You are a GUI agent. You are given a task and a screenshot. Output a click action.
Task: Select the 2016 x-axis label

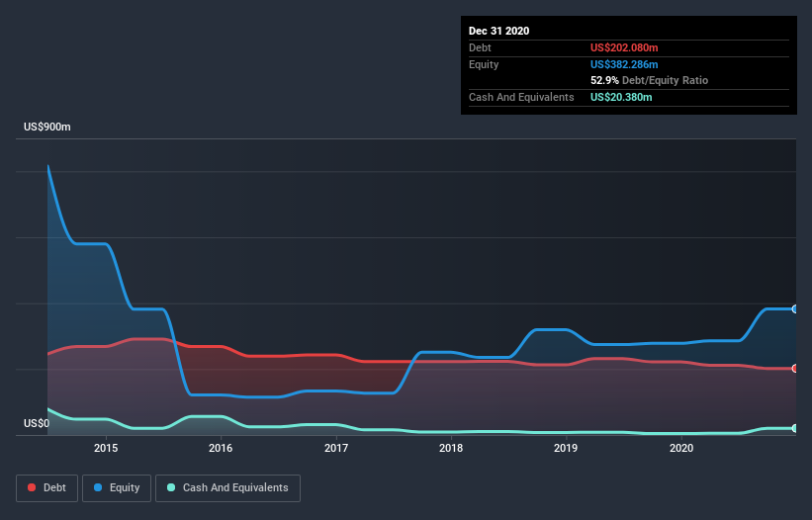coord(221,448)
